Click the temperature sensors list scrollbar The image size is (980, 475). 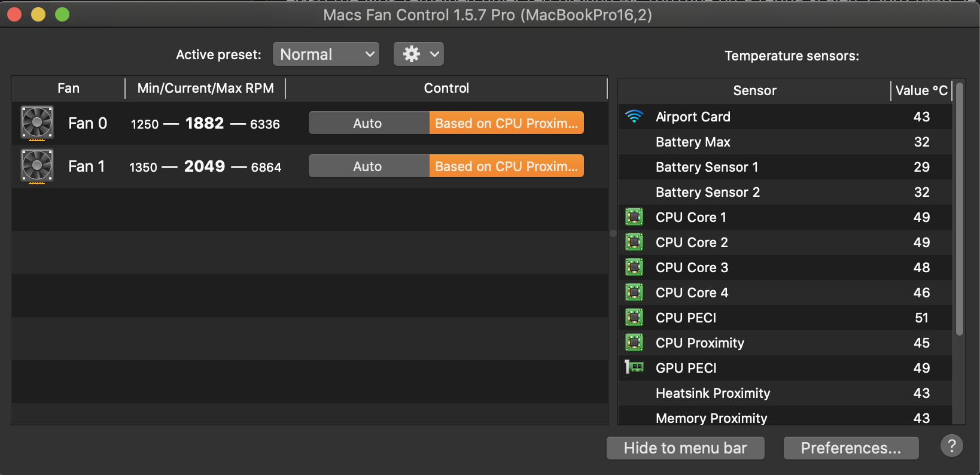coord(959,209)
